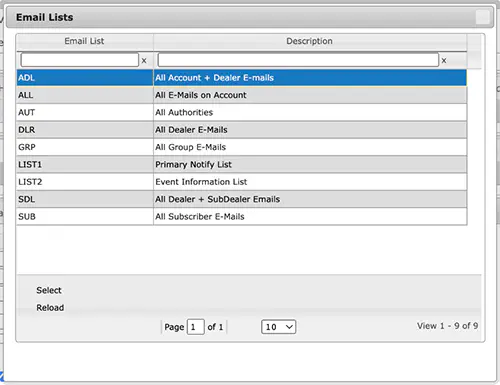Click 'Event Information List' description cell

coord(310,182)
